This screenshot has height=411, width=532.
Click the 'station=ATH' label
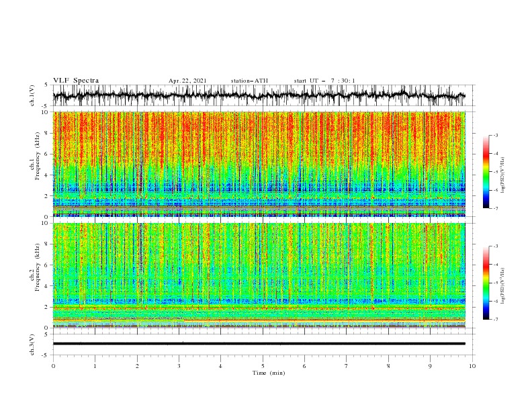(x=249, y=81)
